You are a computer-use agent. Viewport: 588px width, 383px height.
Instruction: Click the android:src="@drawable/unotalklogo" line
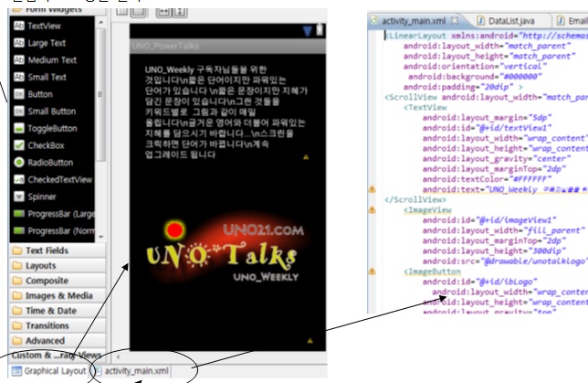[x=505, y=261]
